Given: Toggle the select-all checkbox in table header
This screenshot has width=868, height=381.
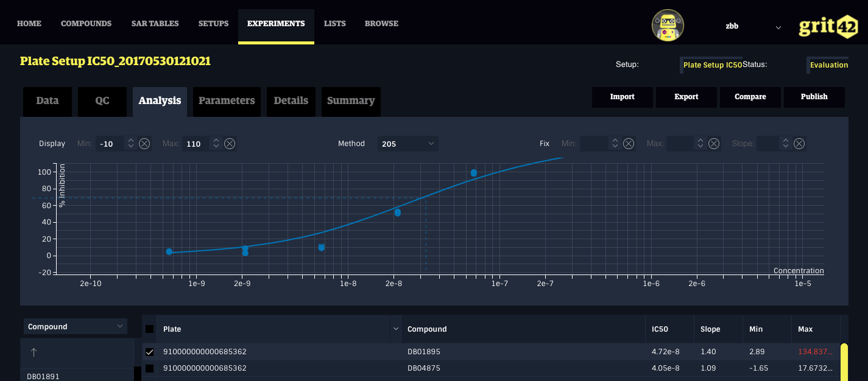Looking at the screenshot, I should click(150, 329).
